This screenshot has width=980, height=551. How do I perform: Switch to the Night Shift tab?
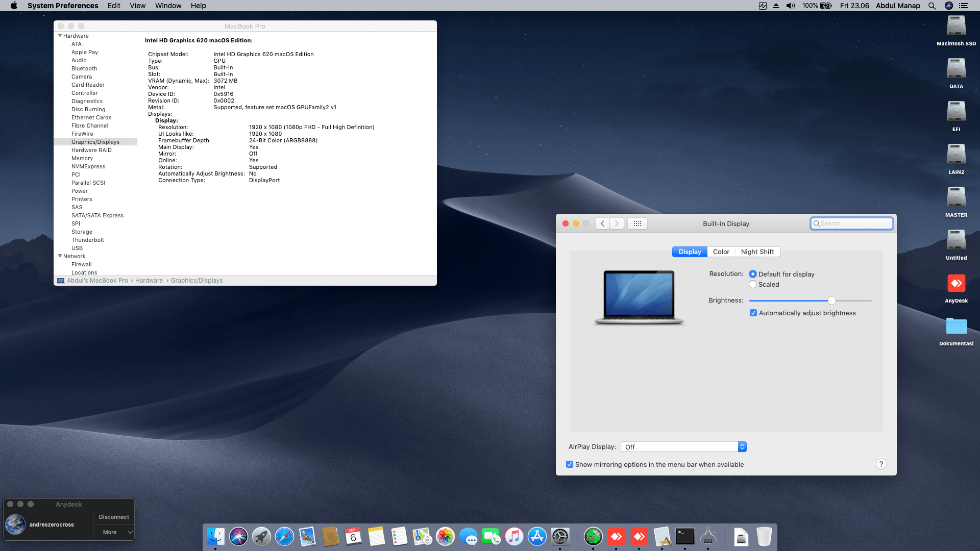tap(757, 252)
